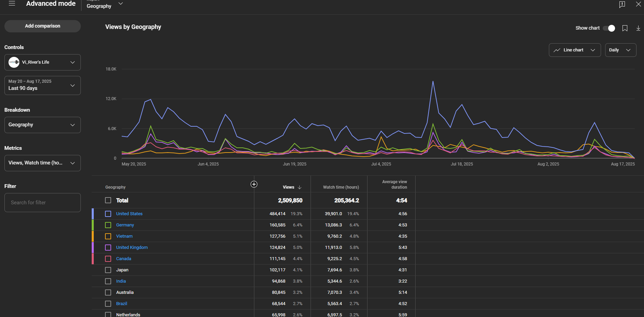644x317 pixels.
Task: Close the Advanced mode panel
Action: 638,4
